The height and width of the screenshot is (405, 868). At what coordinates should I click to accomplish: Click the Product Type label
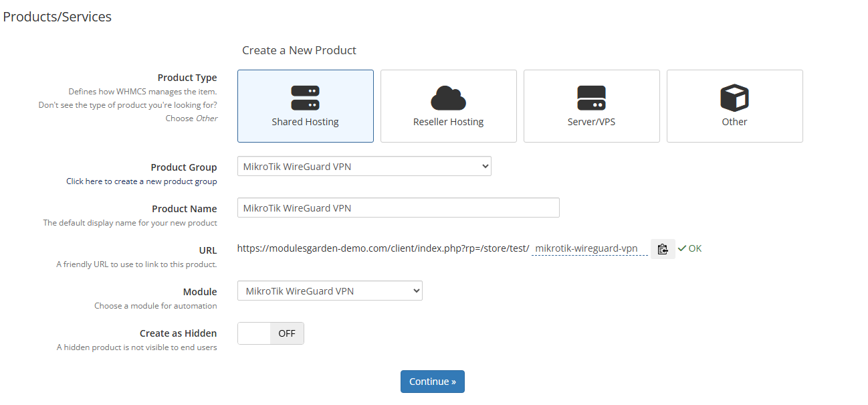click(187, 78)
